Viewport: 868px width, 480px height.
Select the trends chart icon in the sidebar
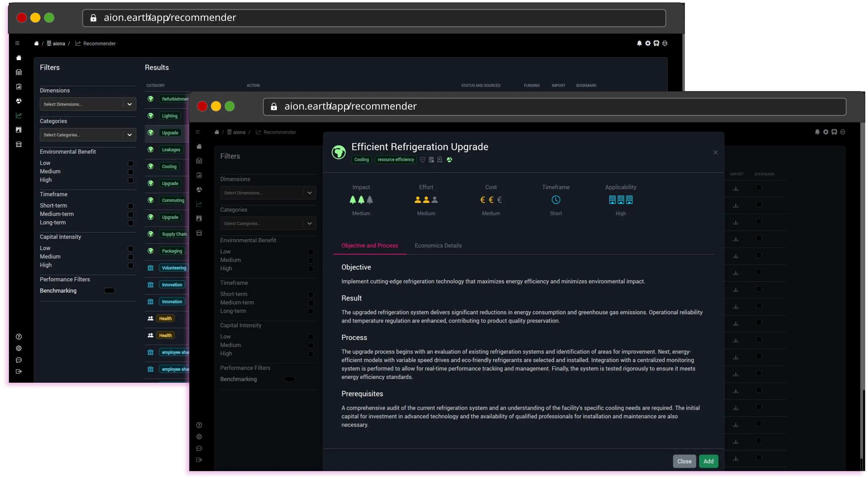click(199, 204)
